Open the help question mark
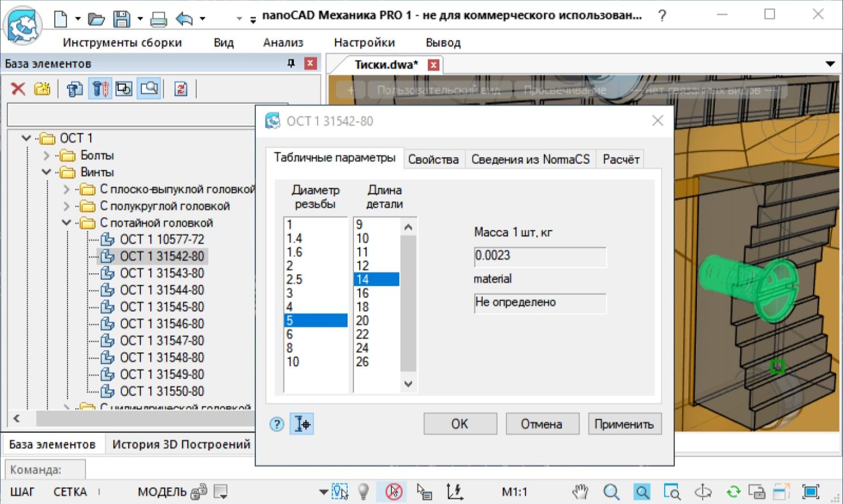This screenshot has height=504, width=843. (x=662, y=16)
